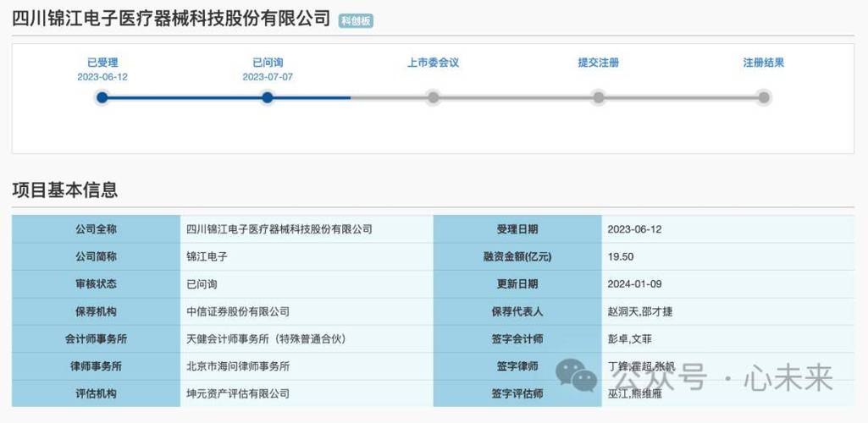This screenshot has height=423, width=868.
Task: Click the 已问询 value in the table
Action: tap(202, 284)
